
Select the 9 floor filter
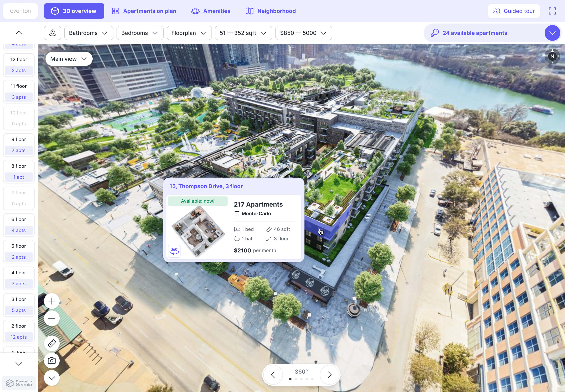click(19, 145)
